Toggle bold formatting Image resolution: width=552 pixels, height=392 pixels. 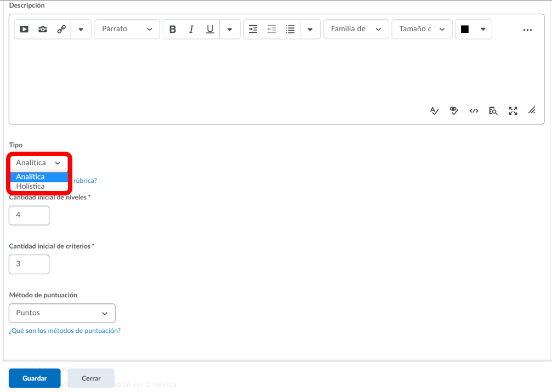click(173, 30)
